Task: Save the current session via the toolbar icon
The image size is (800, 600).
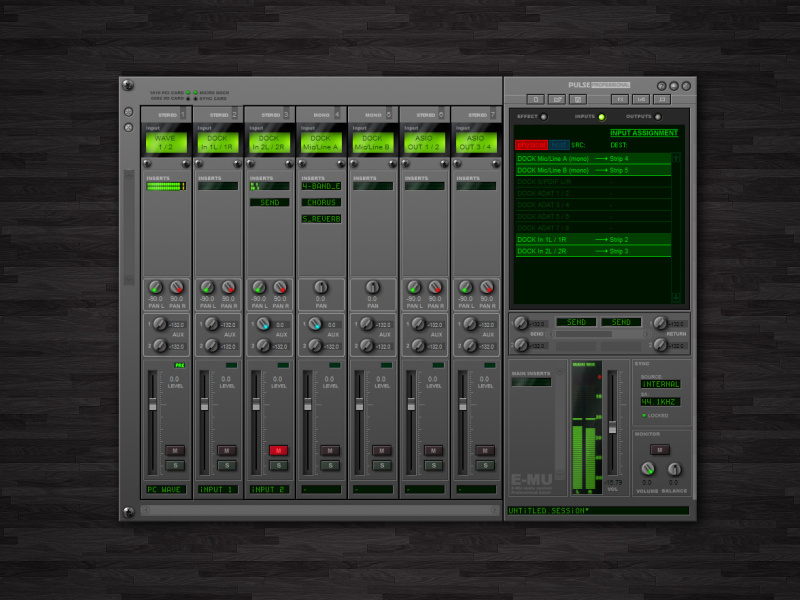Action: click(579, 99)
